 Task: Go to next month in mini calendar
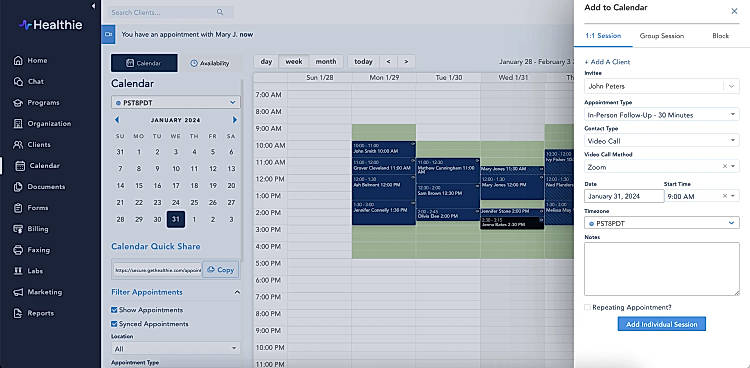(235, 120)
